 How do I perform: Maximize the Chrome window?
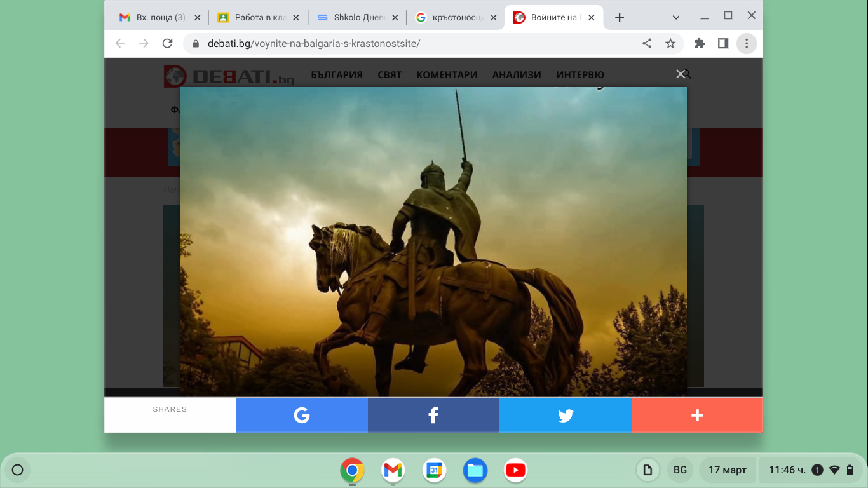coord(728,16)
